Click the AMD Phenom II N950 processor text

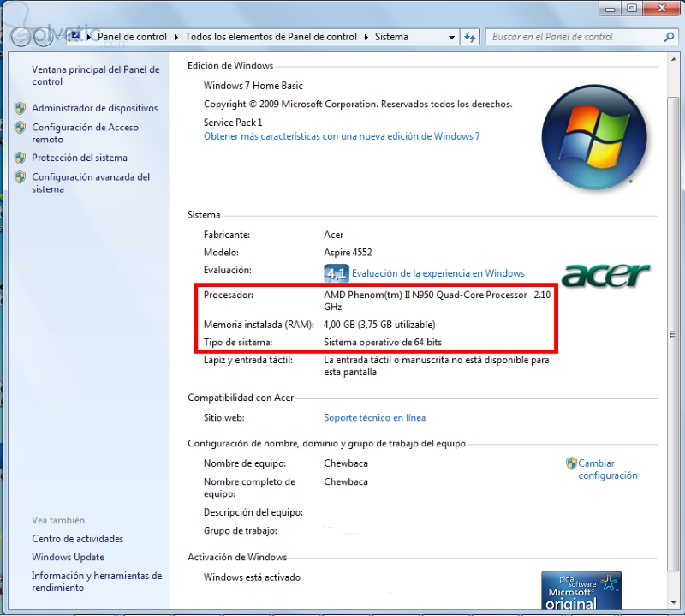tap(437, 301)
